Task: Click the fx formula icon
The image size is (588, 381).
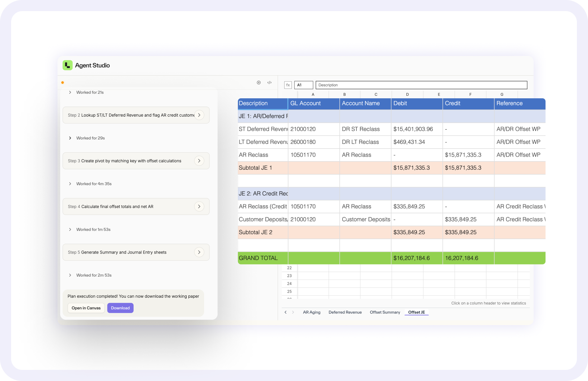Action: coord(288,85)
